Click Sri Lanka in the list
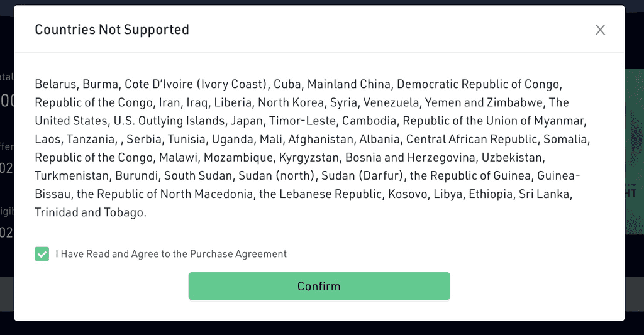Viewport: 644px width, 335px height. pyautogui.click(x=544, y=194)
